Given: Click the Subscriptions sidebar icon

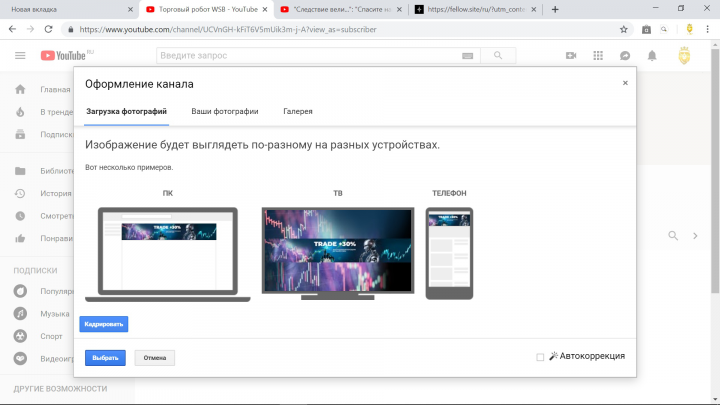Looking at the screenshot, I should click(x=20, y=135).
